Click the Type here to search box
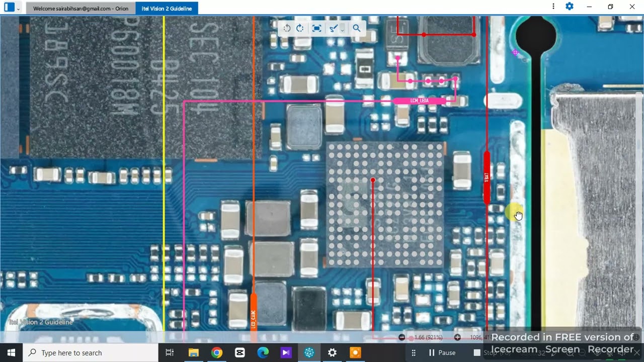Image resolution: width=644 pixels, height=362 pixels. coord(91,353)
